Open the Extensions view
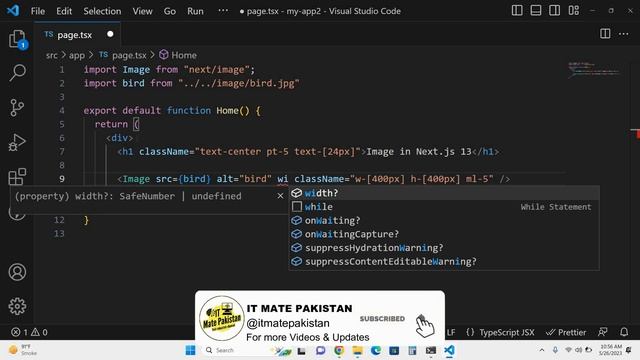The height and width of the screenshot is (360, 640). (x=17, y=177)
